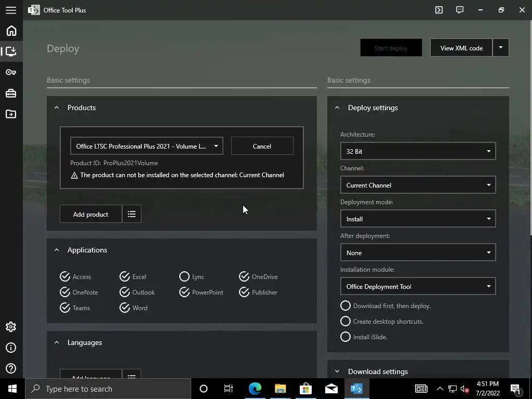Open the clock and date display

click(x=487, y=389)
